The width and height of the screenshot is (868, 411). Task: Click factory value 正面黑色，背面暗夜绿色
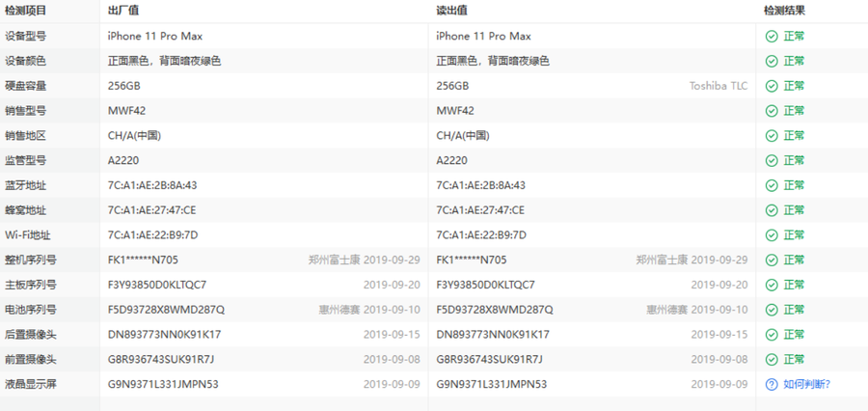click(164, 62)
